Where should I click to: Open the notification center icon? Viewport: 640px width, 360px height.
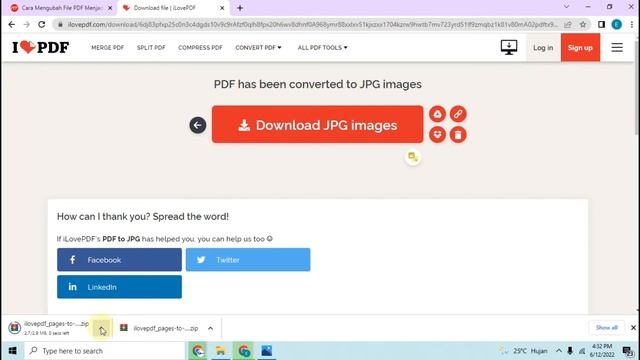click(x=629, y=351)
